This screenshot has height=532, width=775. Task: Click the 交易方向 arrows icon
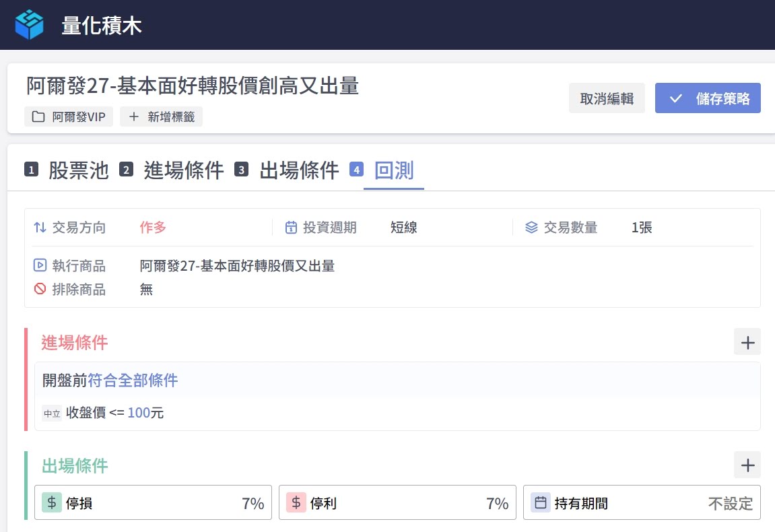[40, 228]
